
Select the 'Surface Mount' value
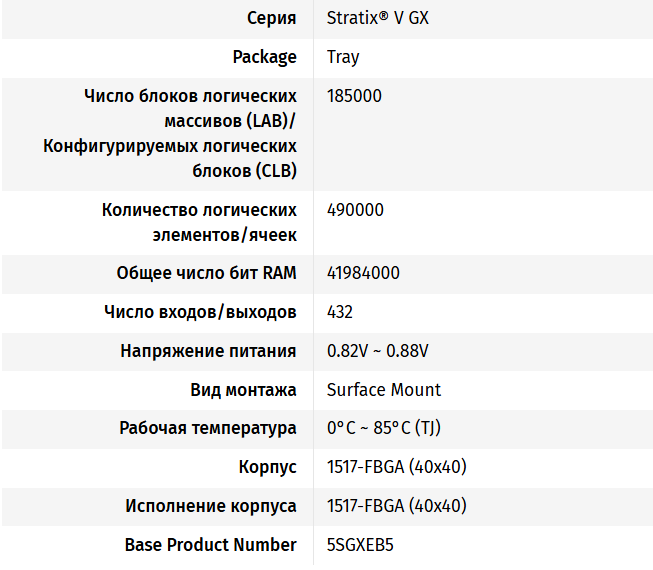tap(384, 390)
